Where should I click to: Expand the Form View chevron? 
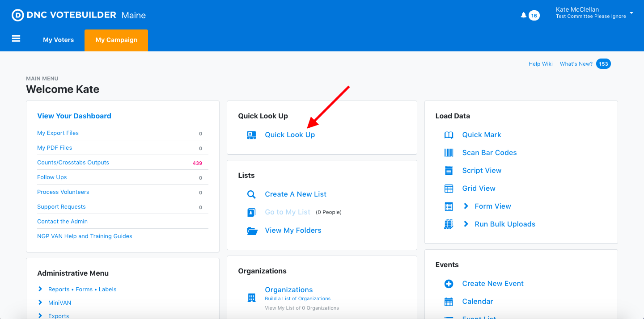[x=466, y=206]
